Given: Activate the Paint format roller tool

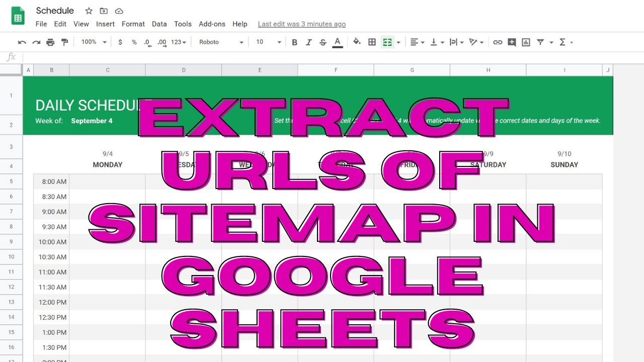Looking at the screenshot, I should click(64, 42).
